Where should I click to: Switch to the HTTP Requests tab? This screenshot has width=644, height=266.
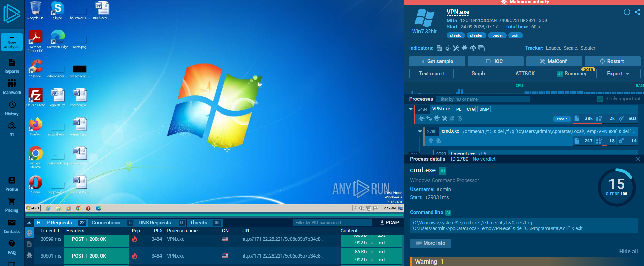coord(61,223)
